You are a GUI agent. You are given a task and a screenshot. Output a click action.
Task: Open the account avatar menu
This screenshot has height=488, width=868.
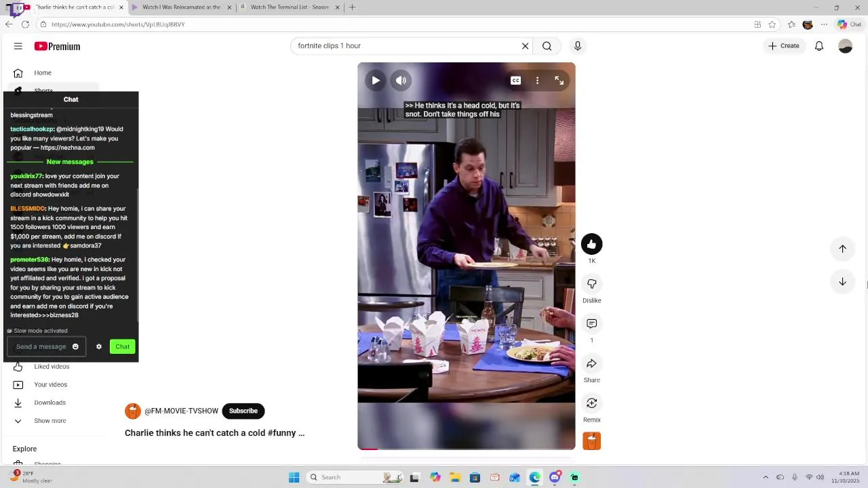tap(845, 46)
